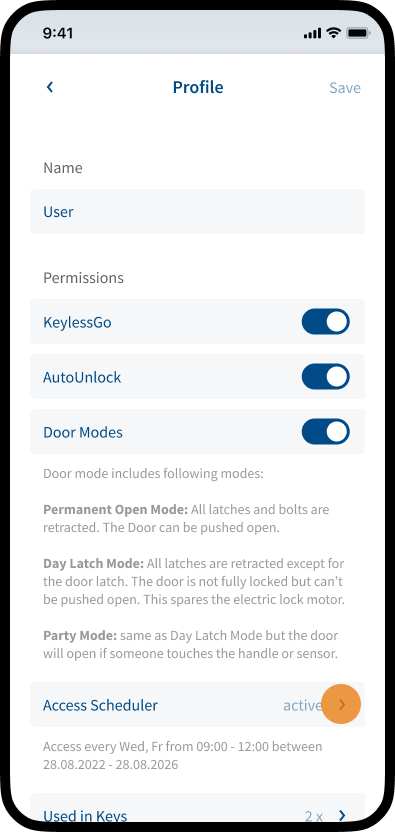
Task: Tap the cellular signal bars icon
Action: point(313,33)
